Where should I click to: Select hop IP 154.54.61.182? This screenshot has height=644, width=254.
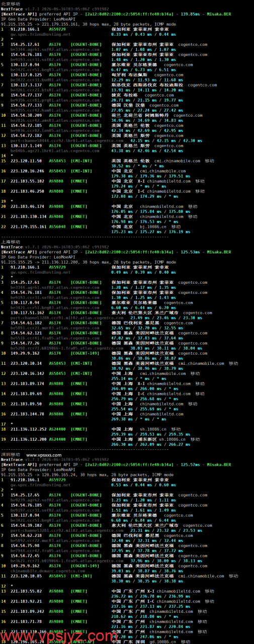pyautogui.click(x=25, y=323)
